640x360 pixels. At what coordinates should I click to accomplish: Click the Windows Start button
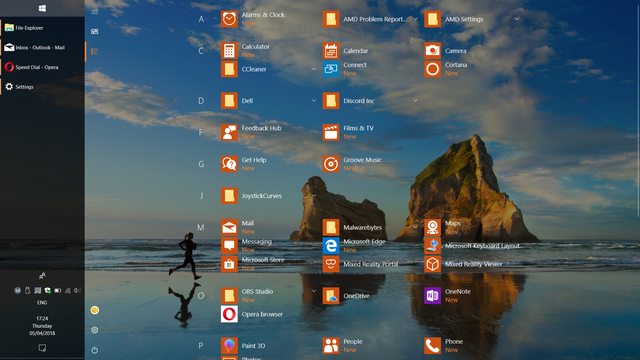pos(42,8)
